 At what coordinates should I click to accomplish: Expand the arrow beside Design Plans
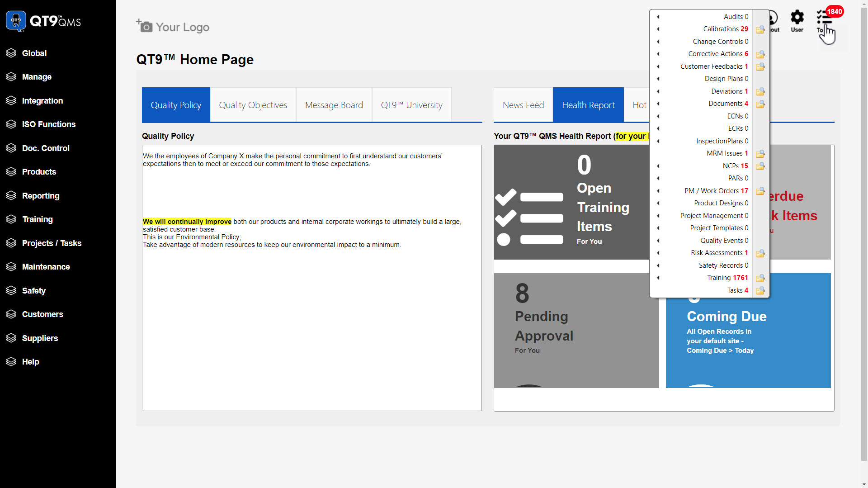(x=658, y=79)
